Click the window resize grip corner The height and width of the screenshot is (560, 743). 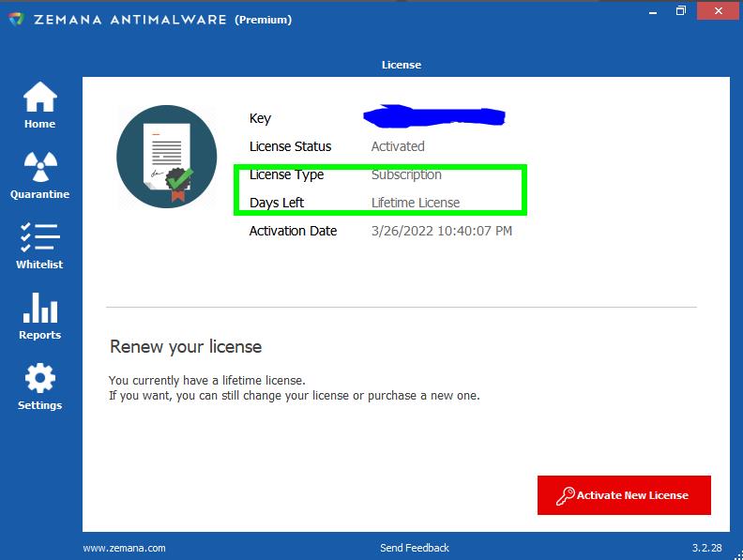pyautogui.click(x=737, y=554)
